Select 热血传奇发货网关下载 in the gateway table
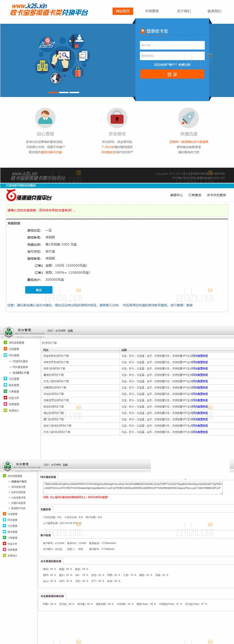 56,356
